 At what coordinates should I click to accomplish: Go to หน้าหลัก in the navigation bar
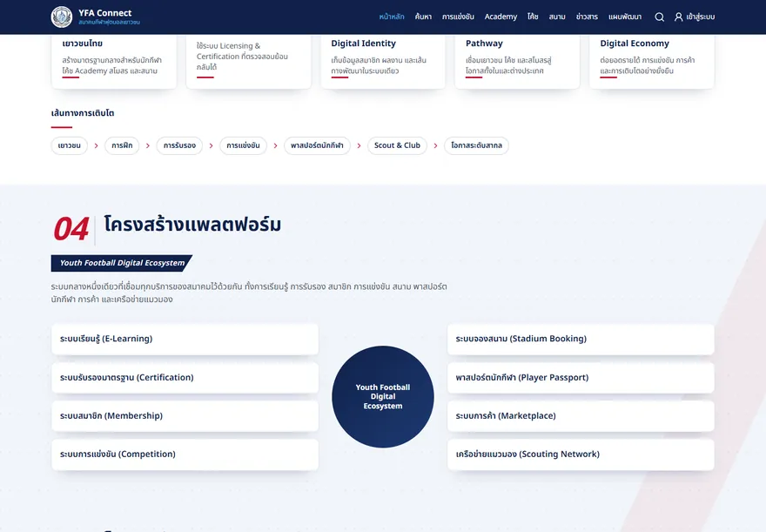pyautogui.click(x=392, y=17)
